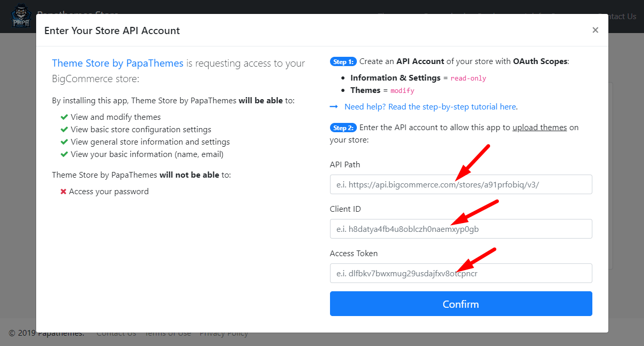Click the underlined upload themes text
Viewport: 644px width, 346px height.
(x=540, y=128)
